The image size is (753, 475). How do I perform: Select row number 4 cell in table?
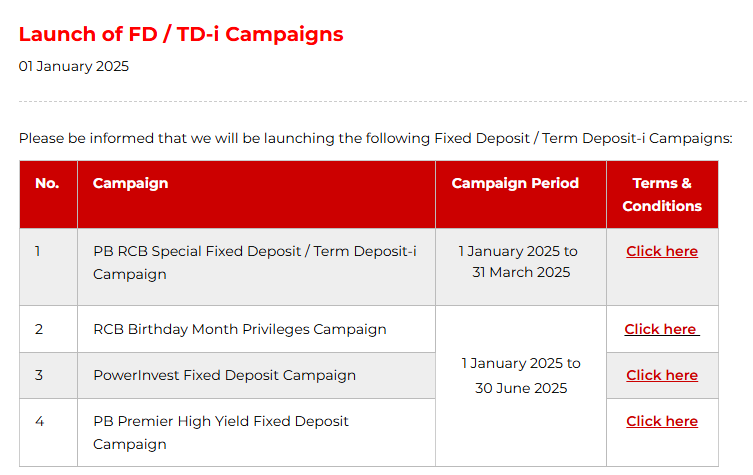coord(39,421)
